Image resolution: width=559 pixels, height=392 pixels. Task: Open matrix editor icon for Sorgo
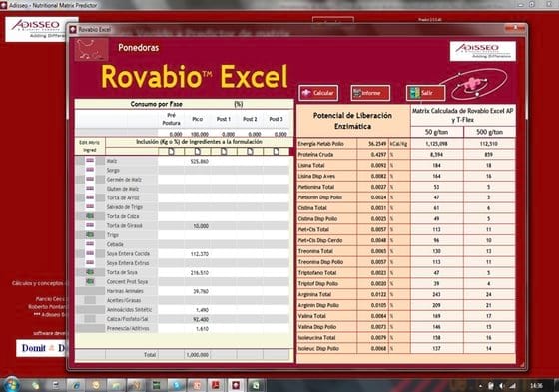(x=90, y=170)
